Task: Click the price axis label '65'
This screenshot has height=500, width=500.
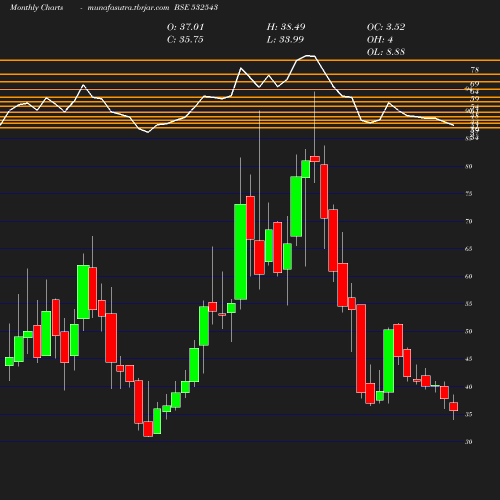Action: (x=469, y=249)
